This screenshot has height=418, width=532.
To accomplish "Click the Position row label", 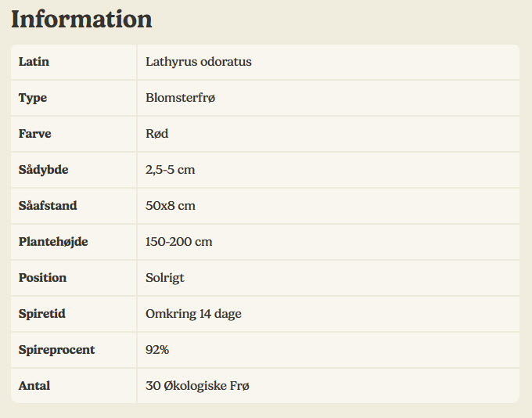I will [x=42, y=278].
